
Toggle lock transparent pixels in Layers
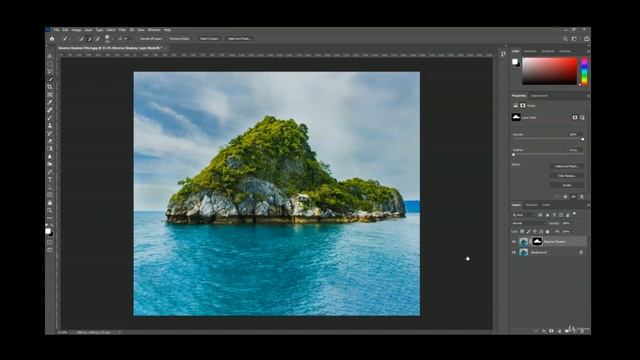click(x=522, y=231)
